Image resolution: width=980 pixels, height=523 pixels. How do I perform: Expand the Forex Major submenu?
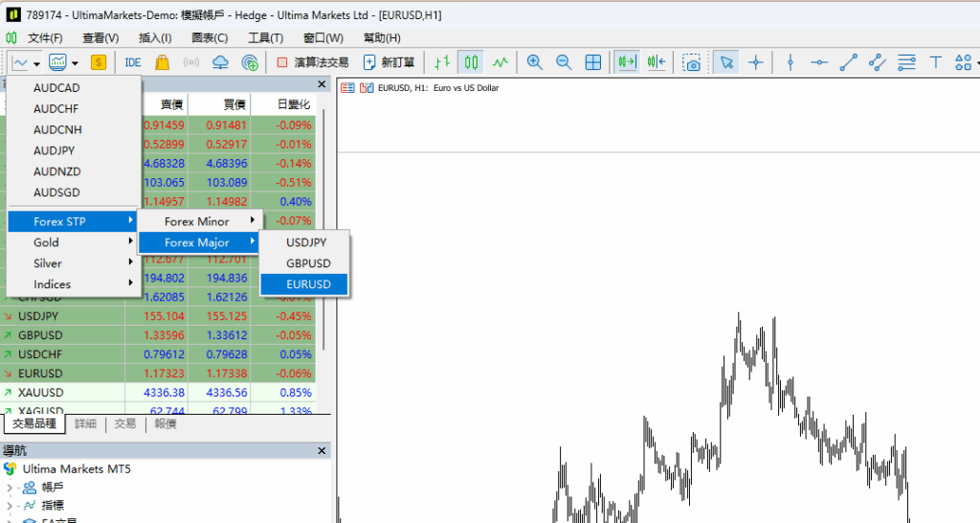click(199, 242)
